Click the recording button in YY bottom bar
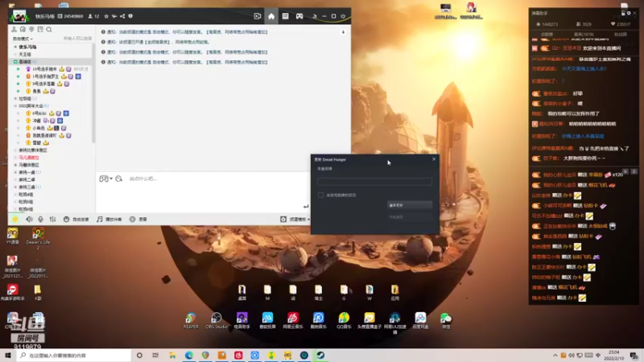644x362 pixels. pos(138,219)
